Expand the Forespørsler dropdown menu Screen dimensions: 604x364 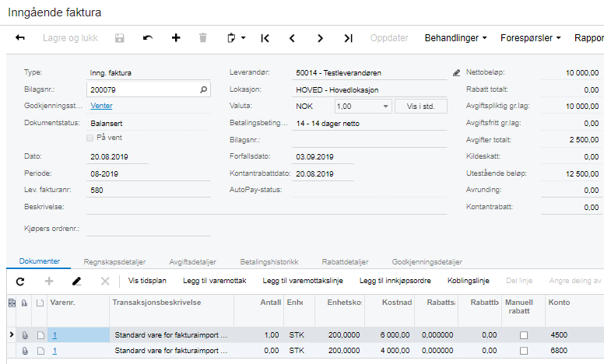click(531, 37)
